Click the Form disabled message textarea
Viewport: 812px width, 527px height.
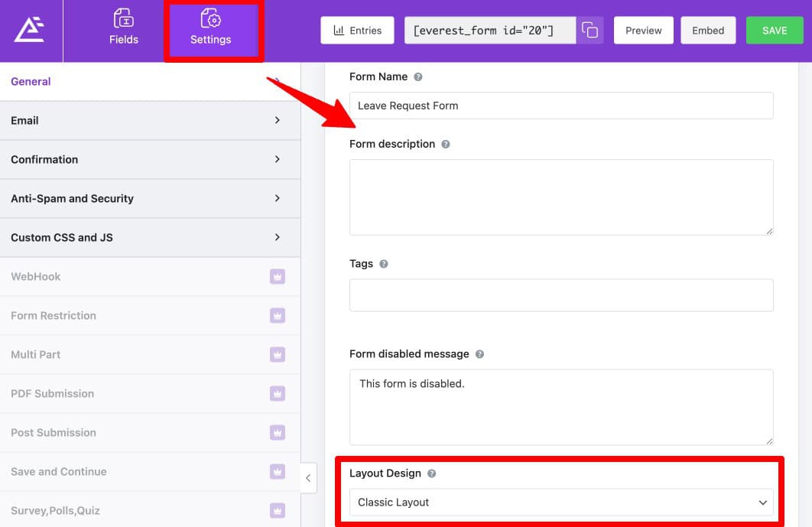tap(561, 408)
